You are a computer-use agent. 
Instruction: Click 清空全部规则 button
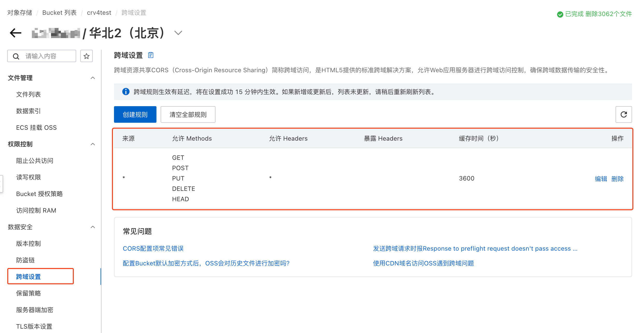(x=188, y=114)
